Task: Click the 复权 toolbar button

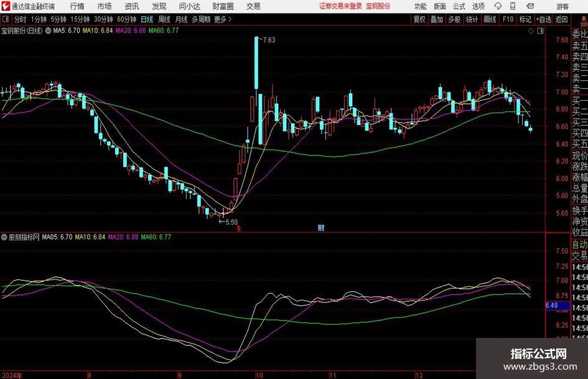Action: (x=419, y=19)
